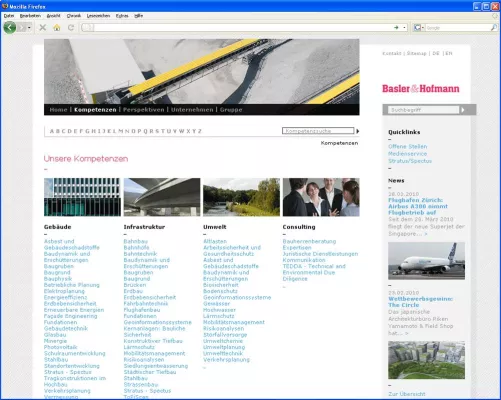Click letter A in alphabet index
Image resolution: width=501 pixels, height=400 pixels.
(52, 131)
